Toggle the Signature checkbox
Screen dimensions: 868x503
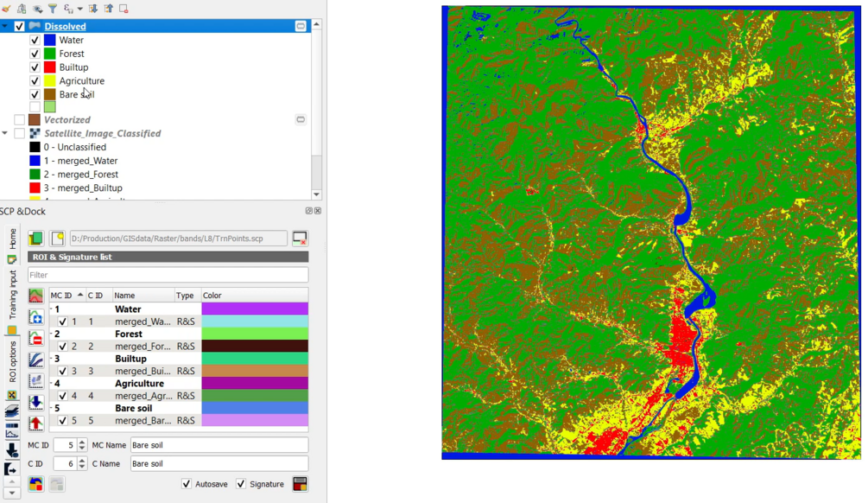(241, 484)
